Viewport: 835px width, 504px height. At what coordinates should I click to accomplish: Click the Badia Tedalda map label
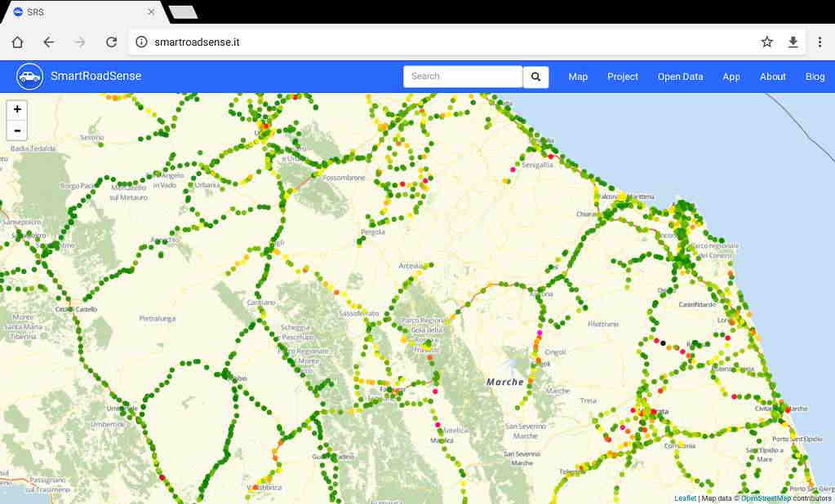[x=33, y=148]
